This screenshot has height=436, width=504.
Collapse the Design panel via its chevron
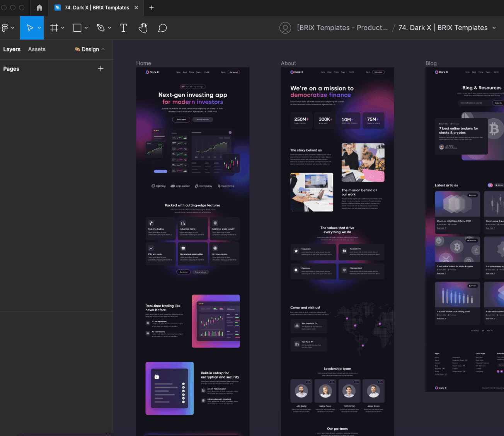(102, 49)
